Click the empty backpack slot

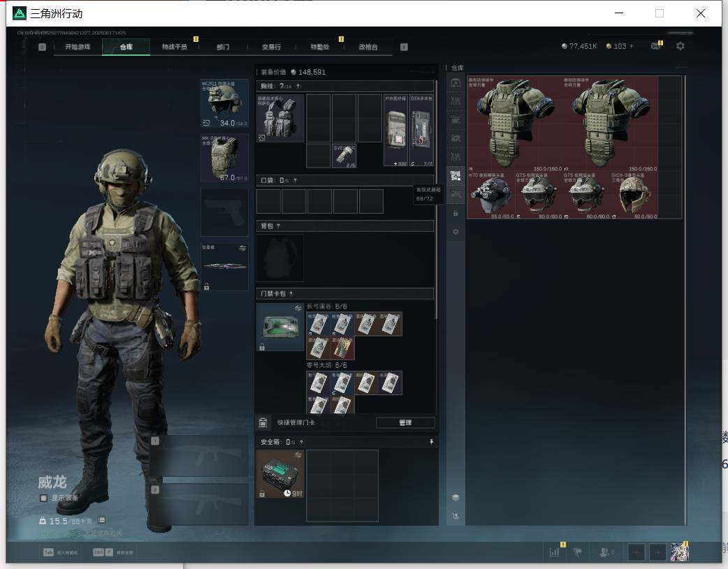tap(280, 258)
